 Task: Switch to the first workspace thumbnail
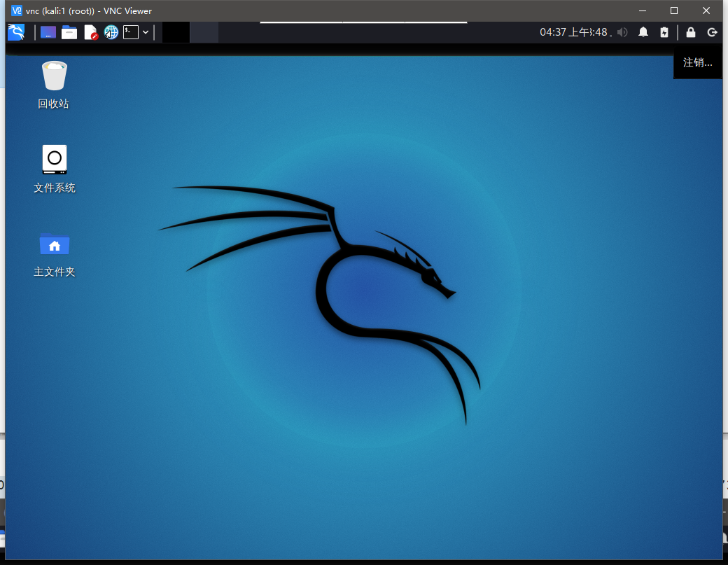point(176,32)
